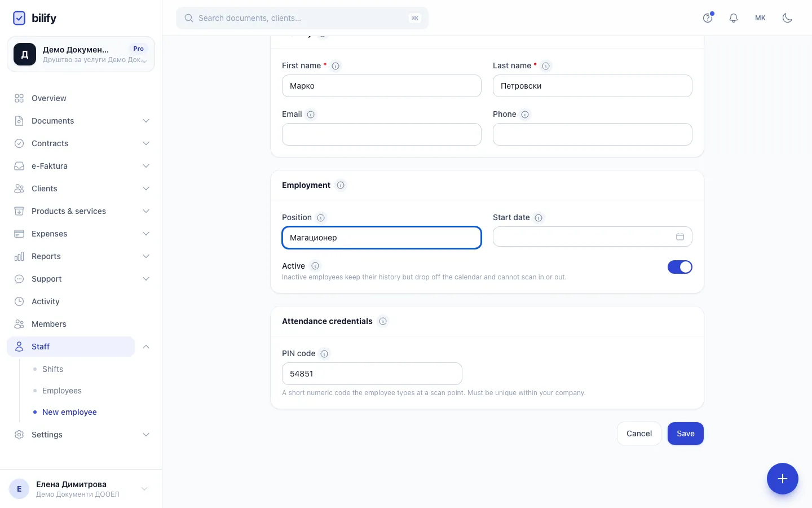This screenshot has width=812, height=508.
Task: Expand the e-Faktura menu chevron
Action: click(x=146, y=166)
